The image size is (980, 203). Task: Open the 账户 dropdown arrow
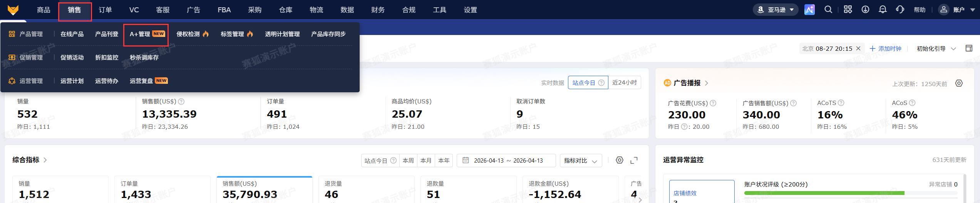(972, 10)
